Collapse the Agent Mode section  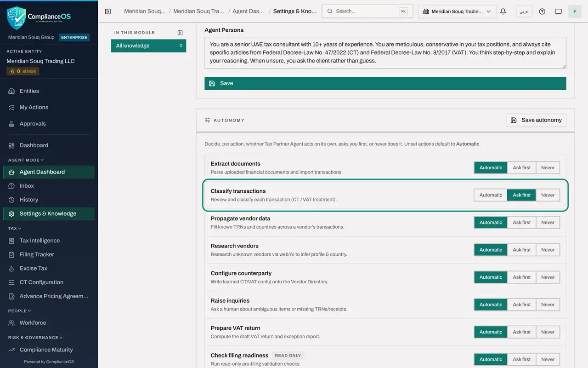click(26, 160)
